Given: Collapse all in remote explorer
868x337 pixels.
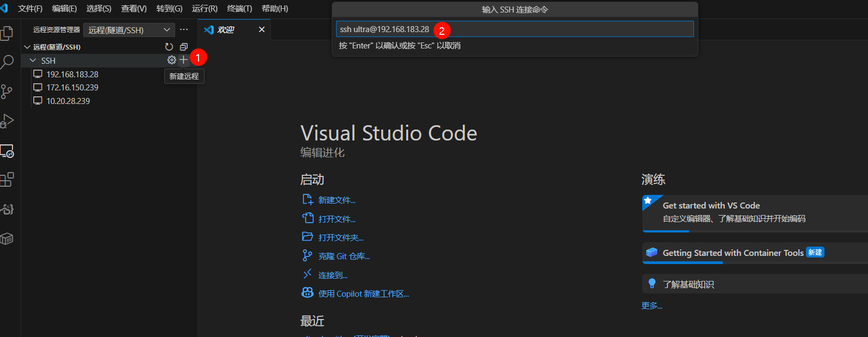Looking at the screenshot, I should [x=184, y=47].
